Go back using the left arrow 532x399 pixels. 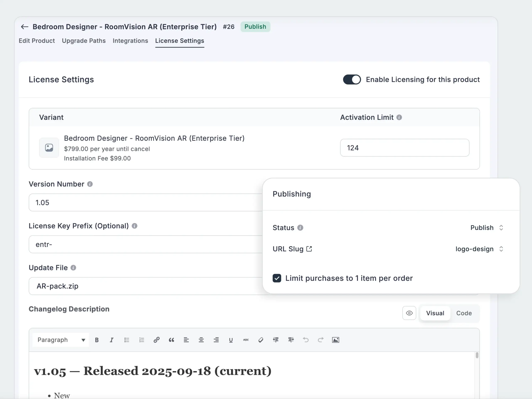point(25,27)
